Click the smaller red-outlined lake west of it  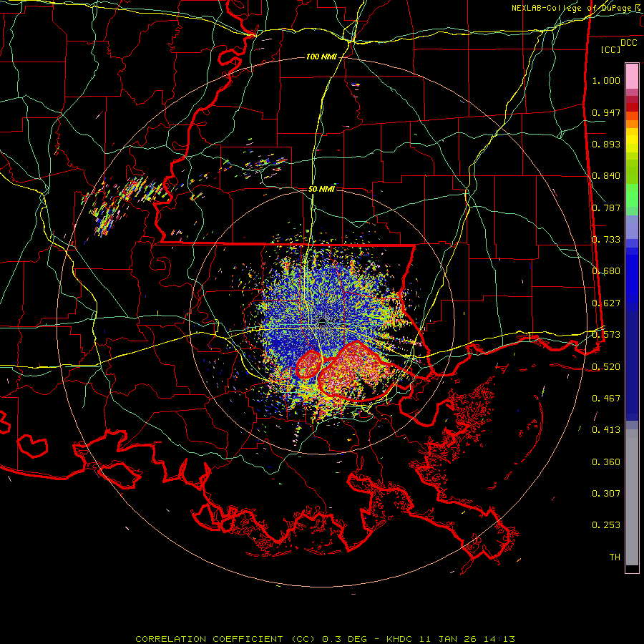(309, 364)
